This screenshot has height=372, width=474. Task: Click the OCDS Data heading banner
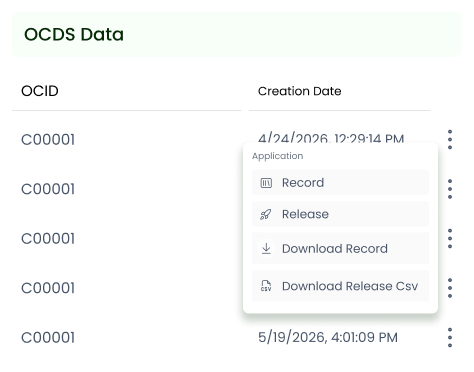point(237,35)
